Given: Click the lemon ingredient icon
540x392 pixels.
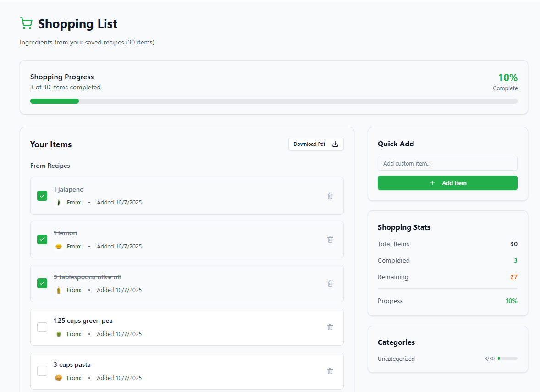Looking at the screenshot, I should pos(58,246).
